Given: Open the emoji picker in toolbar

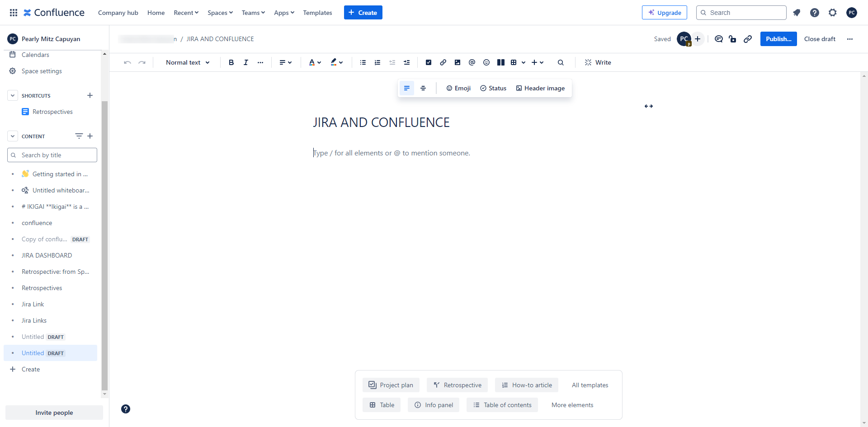Looking at the screenshot, I should (486, 62).
